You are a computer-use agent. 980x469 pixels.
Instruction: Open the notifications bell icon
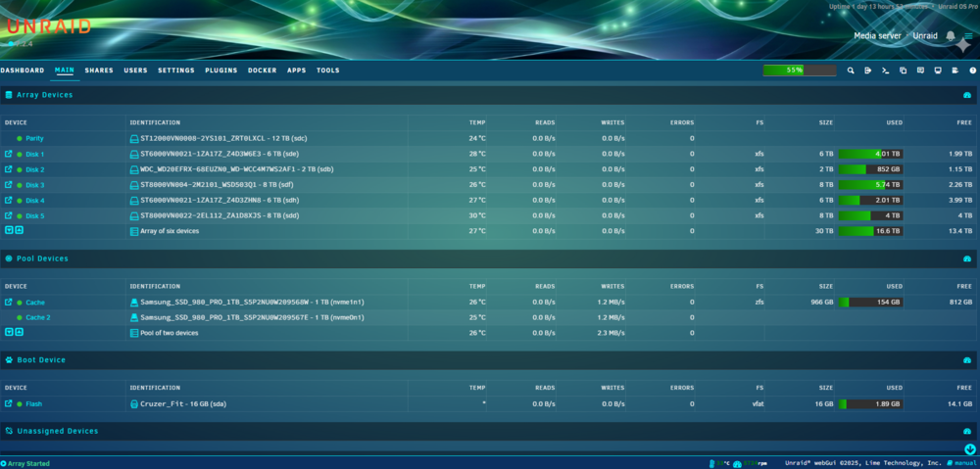(951, 35)
